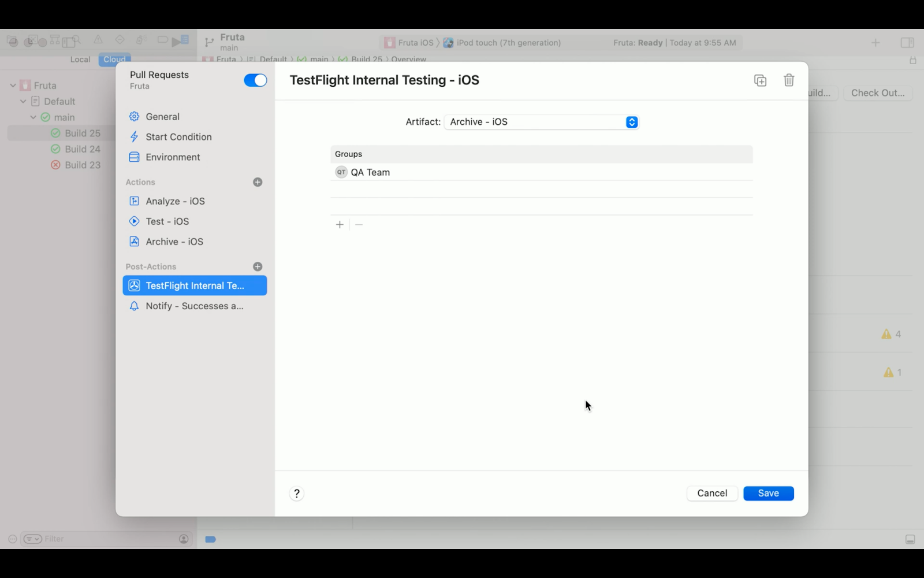Screen dimensions: 924x578
Task: Click the warning icon showing 4 issues
Action: coord(886,334)
